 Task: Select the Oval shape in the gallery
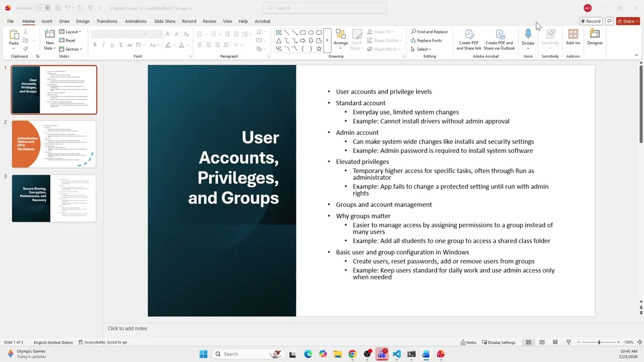[x=311, y=32]
